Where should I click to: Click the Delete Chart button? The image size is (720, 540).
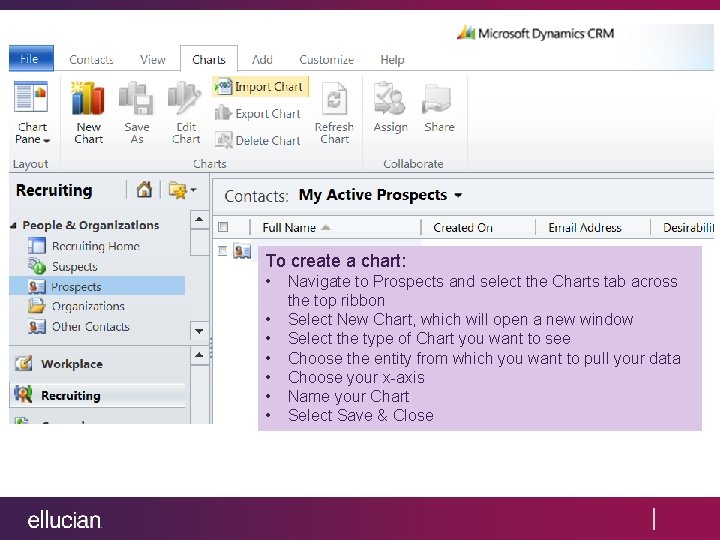pyautogui.click(x=258, y=140)
